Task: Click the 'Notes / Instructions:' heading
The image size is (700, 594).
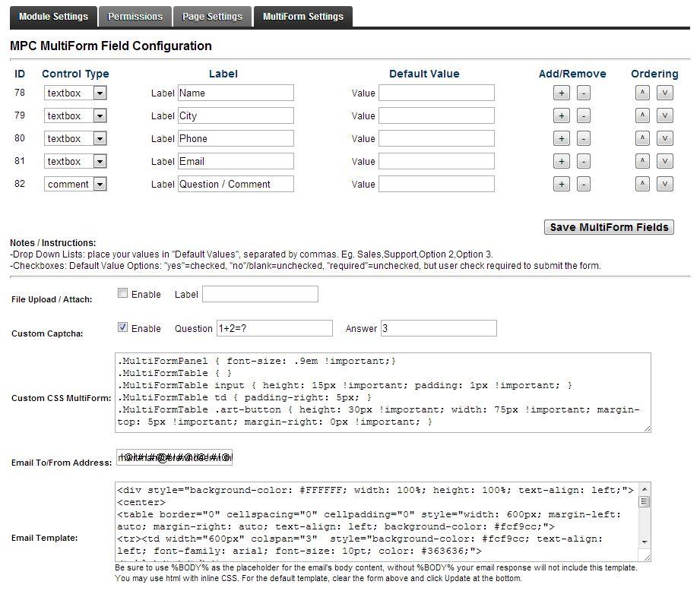Action: pyautogui.click(x=52, y=243)
